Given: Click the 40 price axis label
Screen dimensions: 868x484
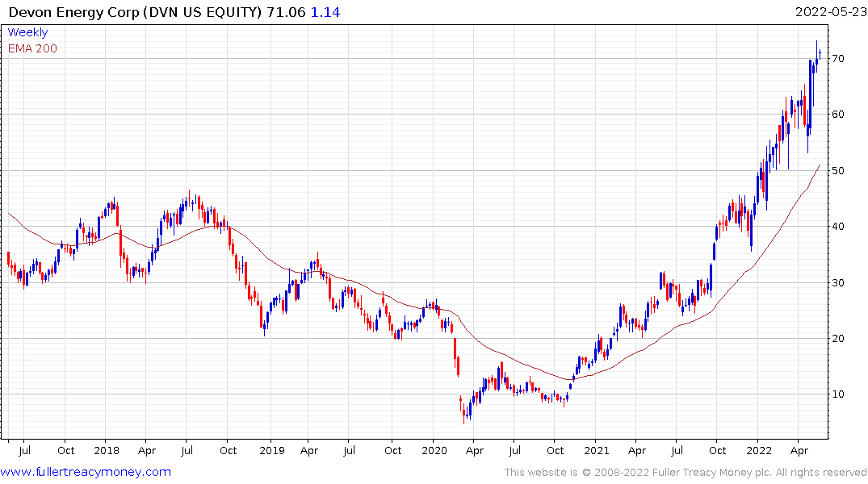Looking at the screenshot, I should 838,226.
